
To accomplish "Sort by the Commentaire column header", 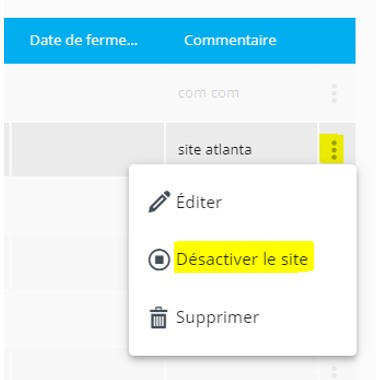I will coord(230,40).
